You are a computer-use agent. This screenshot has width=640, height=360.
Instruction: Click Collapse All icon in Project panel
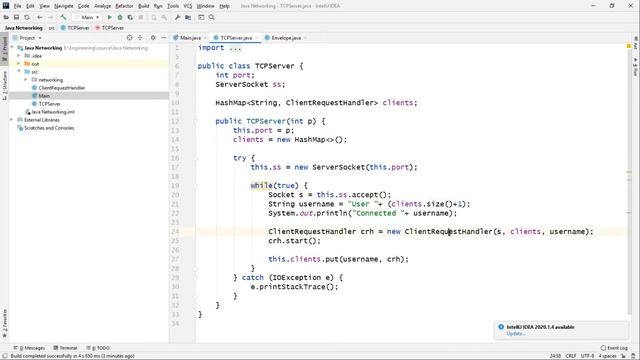[x=140, y=38]
